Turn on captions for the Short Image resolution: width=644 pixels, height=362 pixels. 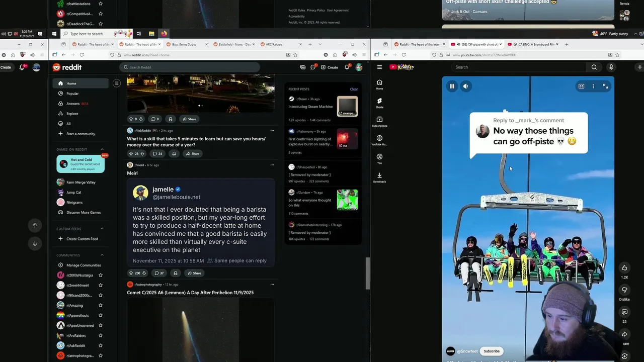[x=581, y=86]
